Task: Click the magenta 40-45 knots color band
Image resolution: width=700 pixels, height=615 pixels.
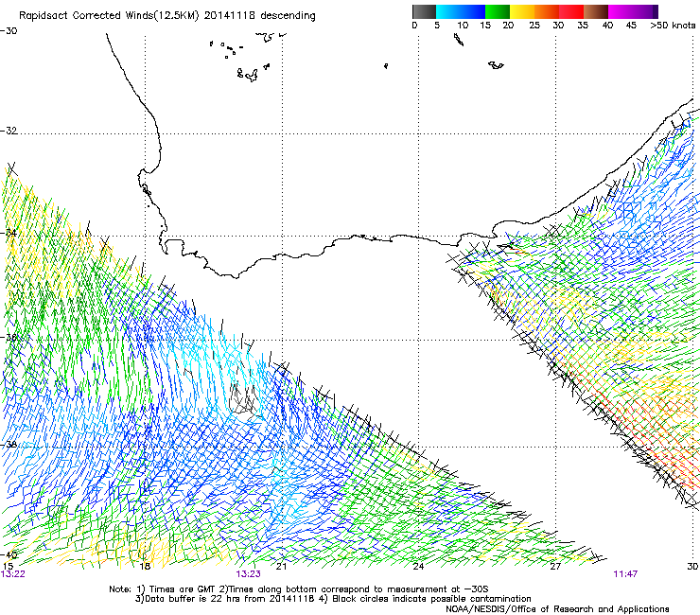Action: pyautogui.click(x=621, y=11)
